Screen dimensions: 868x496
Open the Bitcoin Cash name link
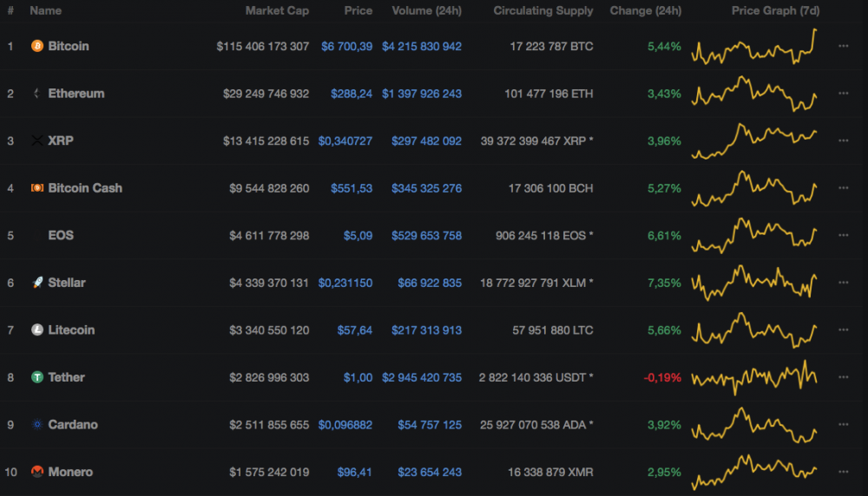(85, 188)
